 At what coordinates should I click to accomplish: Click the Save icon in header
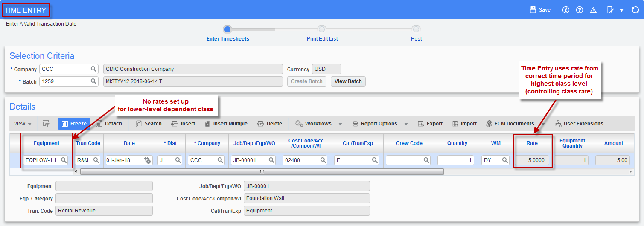point(533,10)
